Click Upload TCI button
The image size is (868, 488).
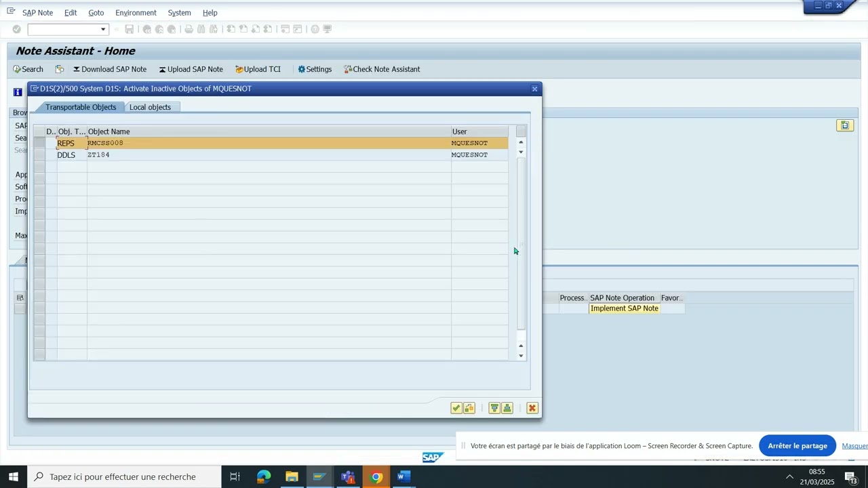(x=258, y=69)
